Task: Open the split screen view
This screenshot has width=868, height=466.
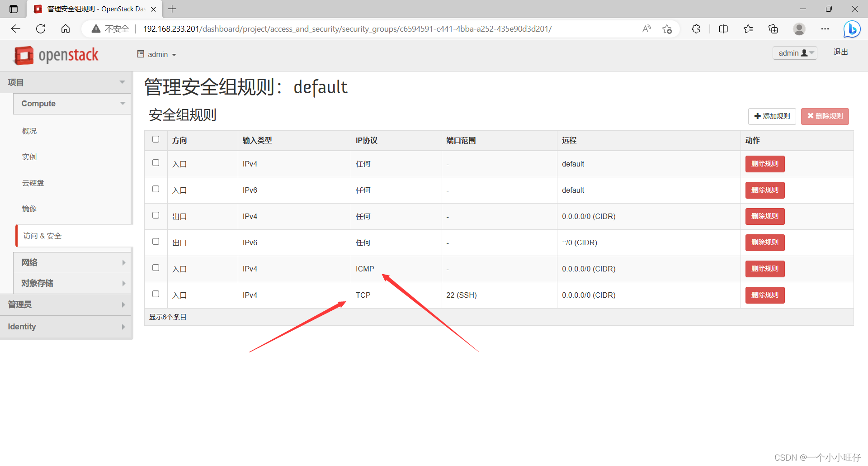Action: tap(723, 29)
